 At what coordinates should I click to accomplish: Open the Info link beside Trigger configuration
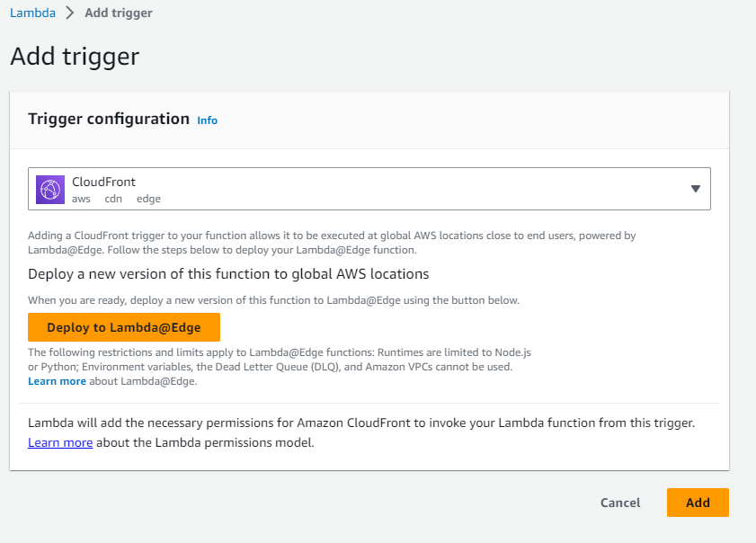click(x=207, y=120)
